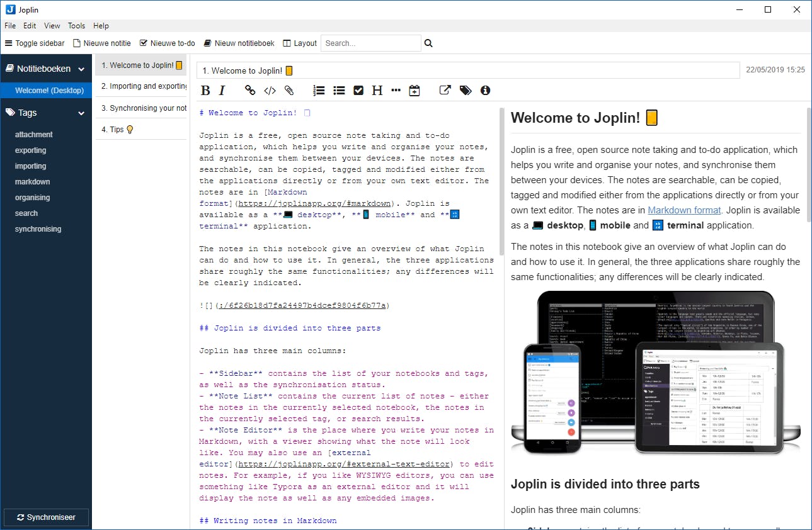This screenshot has height=530, width=812.
Task: Create a new notebook with Nieuwe notitieboek
Action: (239, 43)
